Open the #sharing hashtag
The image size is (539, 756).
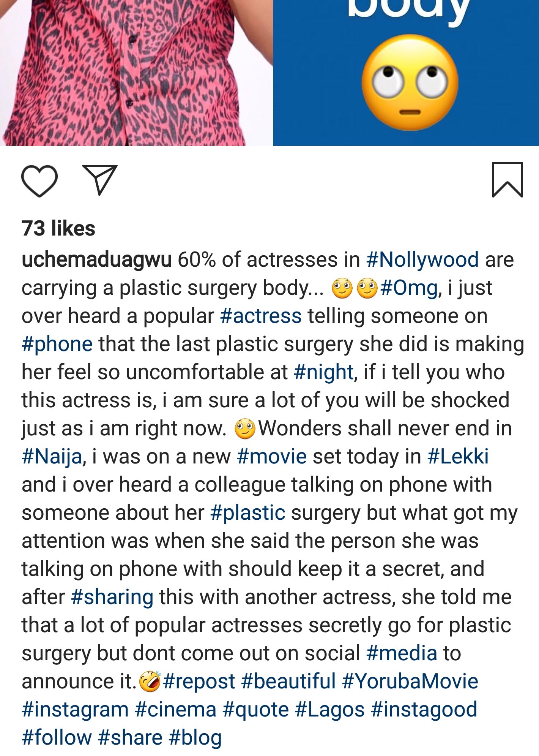tap(112, 597)
